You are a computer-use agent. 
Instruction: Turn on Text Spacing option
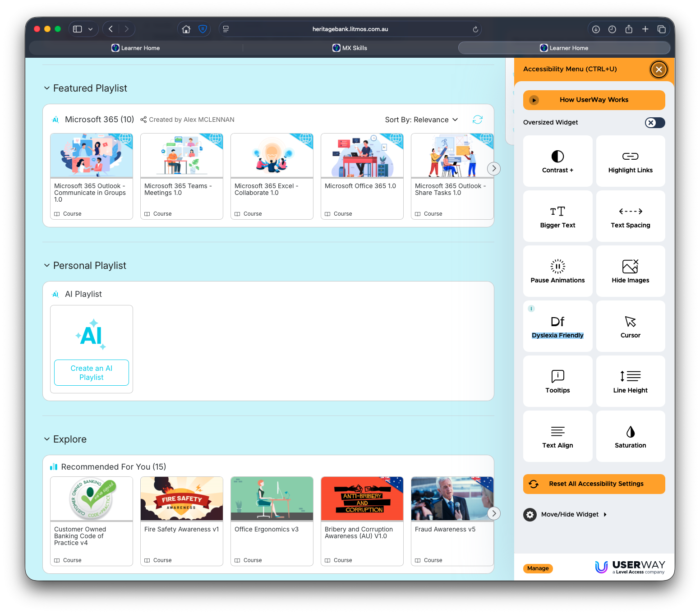coord(631,216)
